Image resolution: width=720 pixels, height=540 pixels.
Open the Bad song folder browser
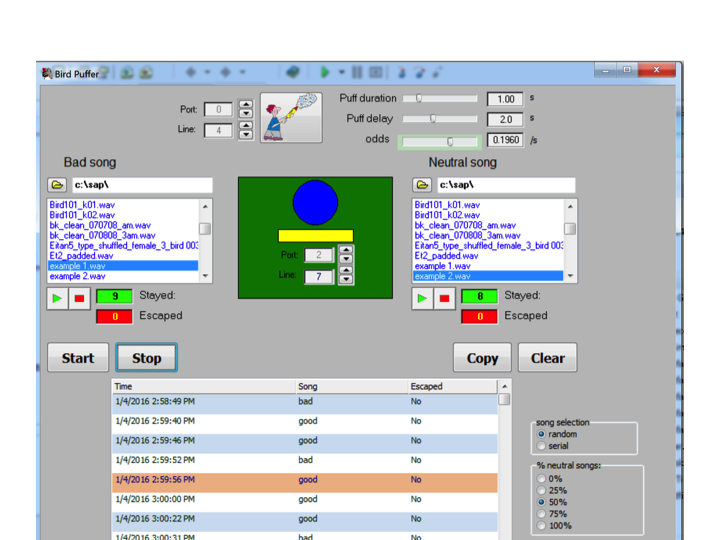58,185
